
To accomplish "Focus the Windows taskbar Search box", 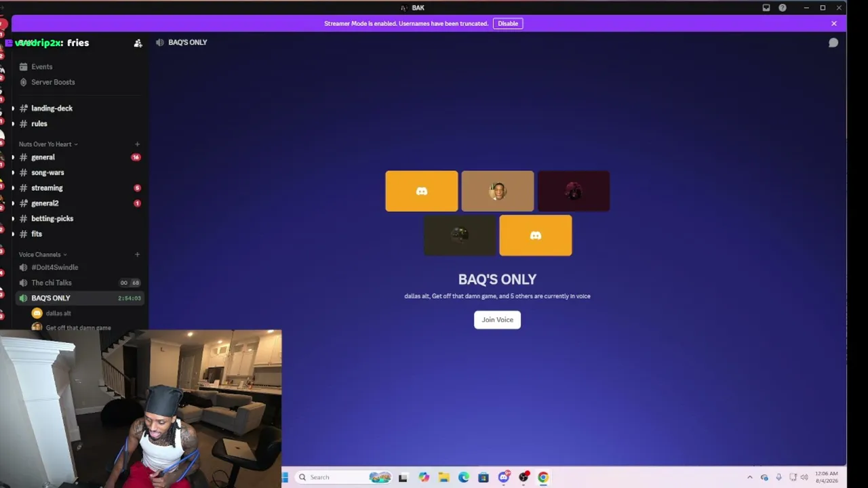I will click(344, 477).
